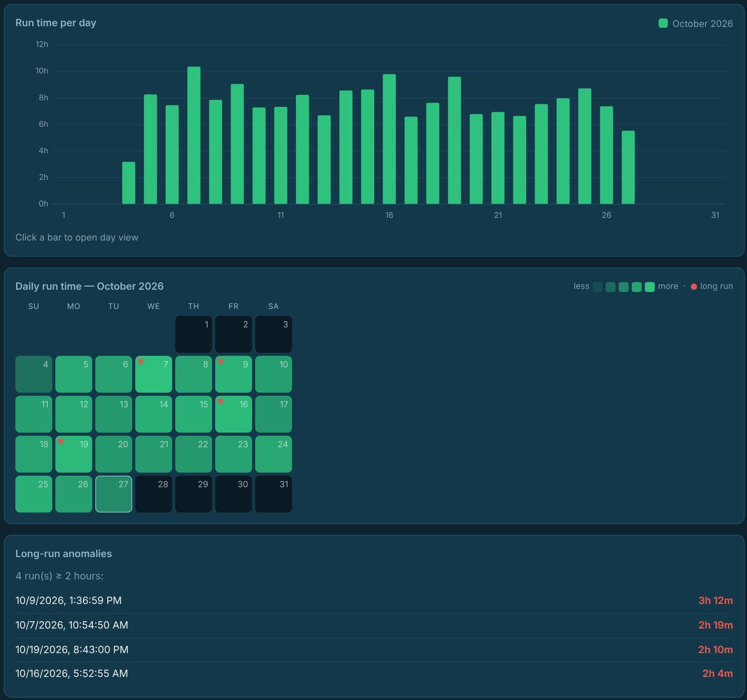Click the October 27 bar in the chart
Screen dimensions: 747x700
point(628,168)
